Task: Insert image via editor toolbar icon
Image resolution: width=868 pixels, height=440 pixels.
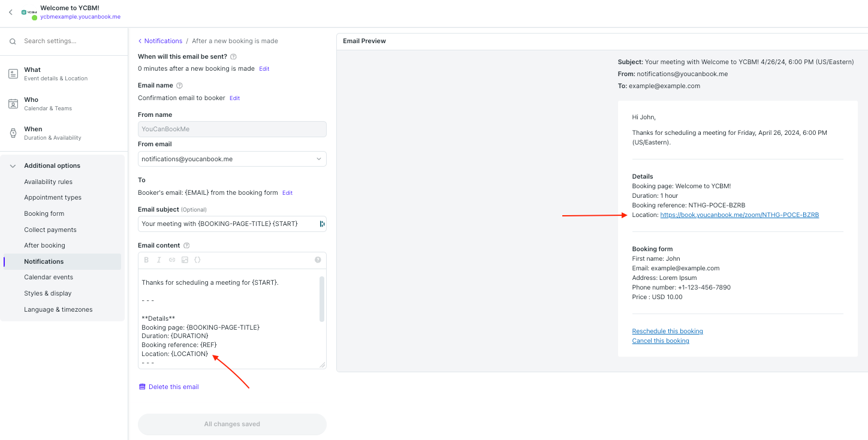Action: 185,260
